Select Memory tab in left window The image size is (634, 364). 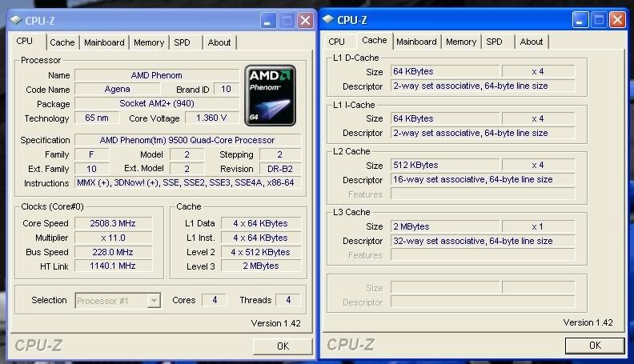tap(149, 42)
